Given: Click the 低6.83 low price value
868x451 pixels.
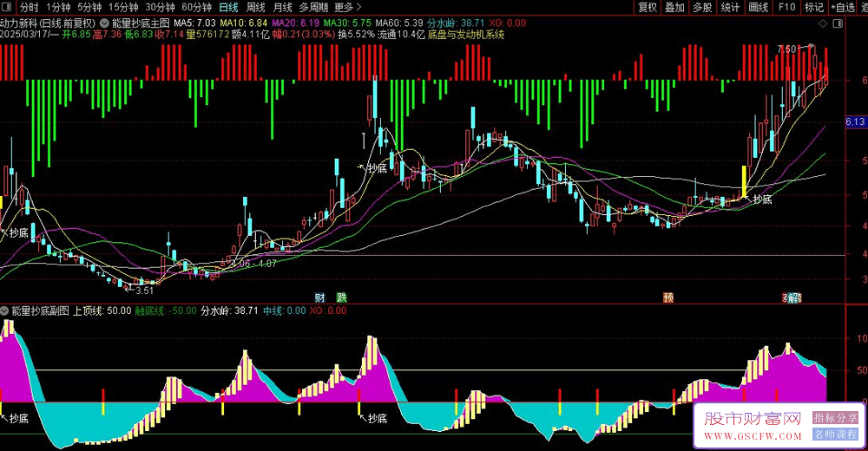Looking at the screenshot, I should click(138, 35).
